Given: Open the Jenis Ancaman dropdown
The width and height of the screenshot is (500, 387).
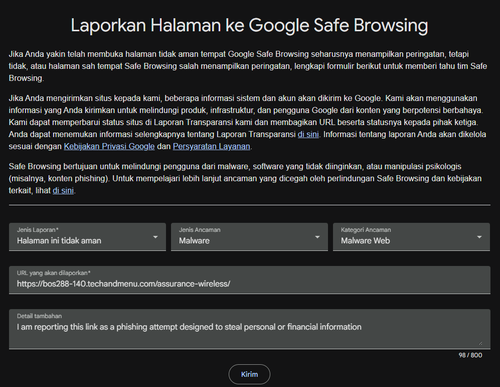Looking at the screenshot, I should [249, 237].
